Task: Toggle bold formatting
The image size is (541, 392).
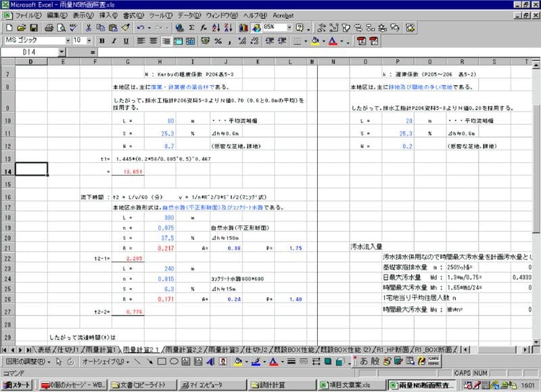Action: coord(102,41)
